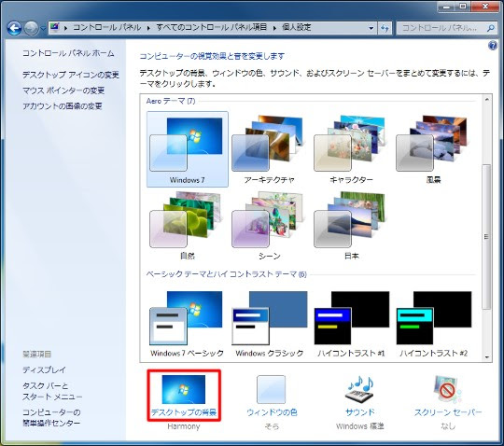Viewport: 504px width, 446px height.
Task: Select the アーキテクチャ theme
Action: coord(269,149)
